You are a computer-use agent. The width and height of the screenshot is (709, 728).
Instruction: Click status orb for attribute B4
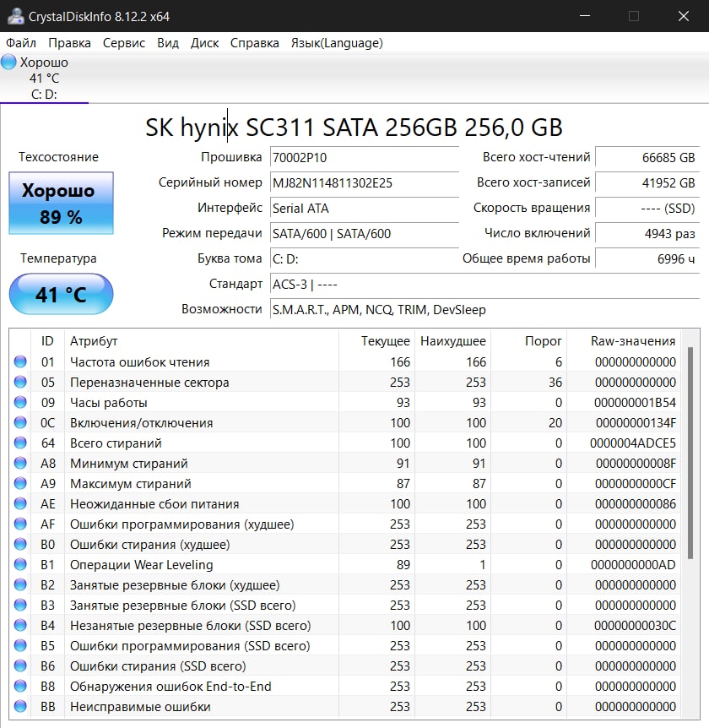20,625
